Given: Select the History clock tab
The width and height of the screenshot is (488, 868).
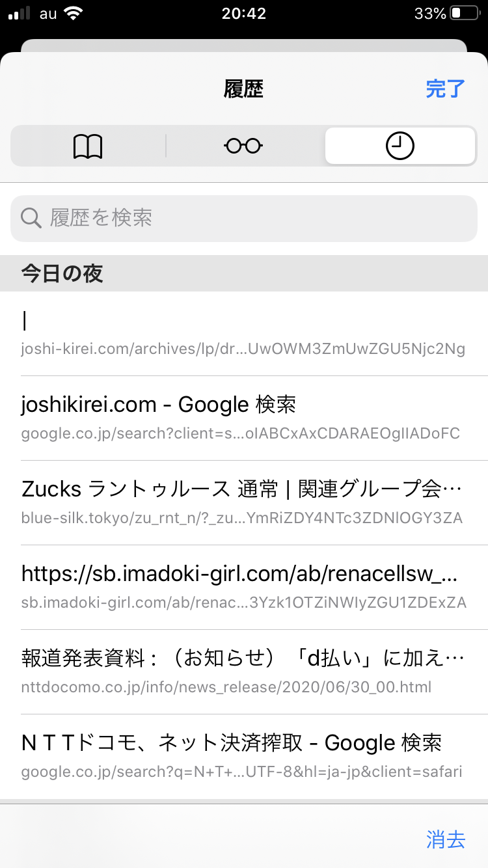Looking at the screenshot, I should pyautogui.click(x=400, y=146).
